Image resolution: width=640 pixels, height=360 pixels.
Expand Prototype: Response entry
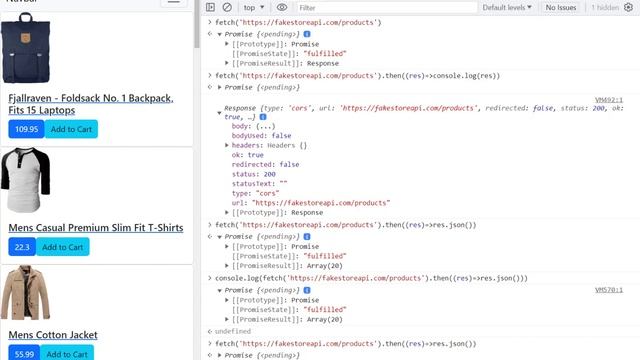point(227,212)
